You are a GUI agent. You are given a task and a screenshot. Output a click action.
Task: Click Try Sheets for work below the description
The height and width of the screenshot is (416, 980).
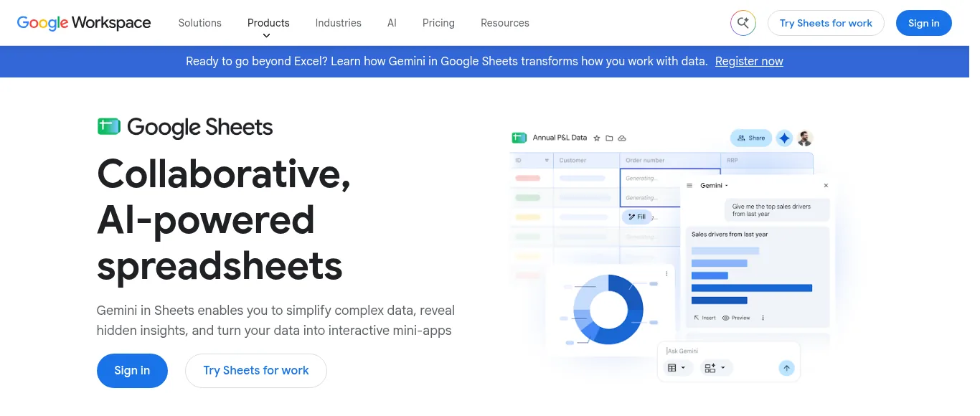[256, 371]
